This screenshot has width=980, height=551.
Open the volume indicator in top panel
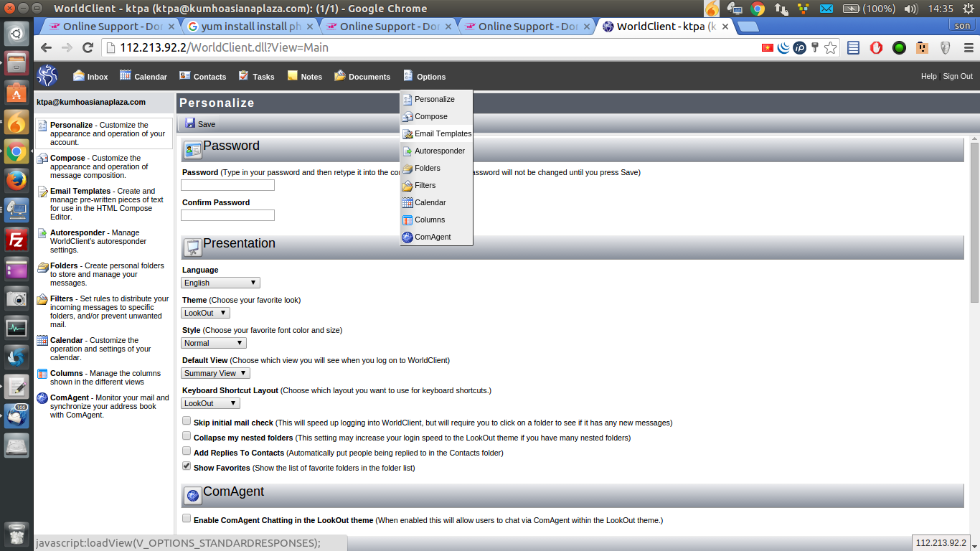tap(911, 9)
